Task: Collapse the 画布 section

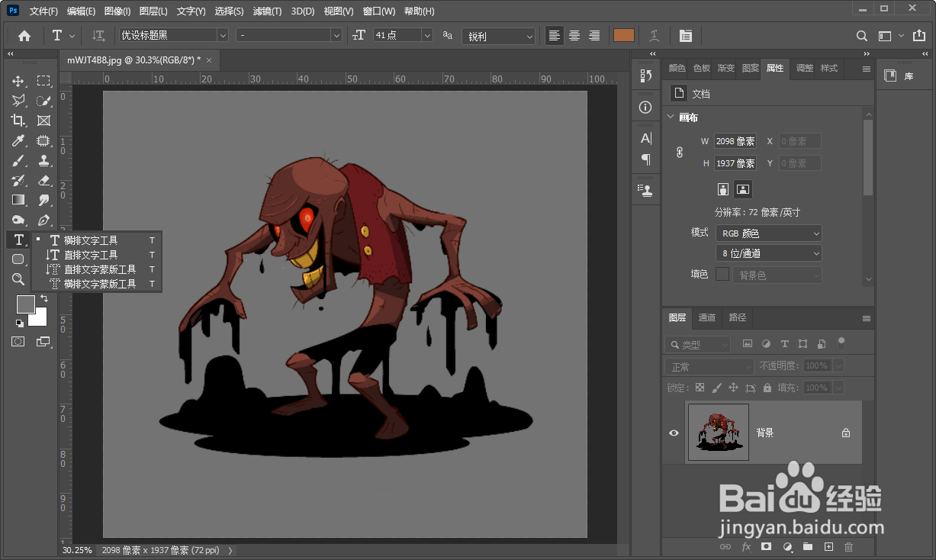Action: pyautogui.click(x=671, y=117)
